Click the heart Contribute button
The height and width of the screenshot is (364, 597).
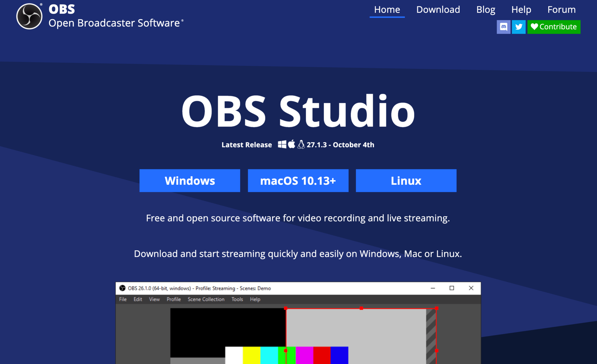(x=554, y=27)
